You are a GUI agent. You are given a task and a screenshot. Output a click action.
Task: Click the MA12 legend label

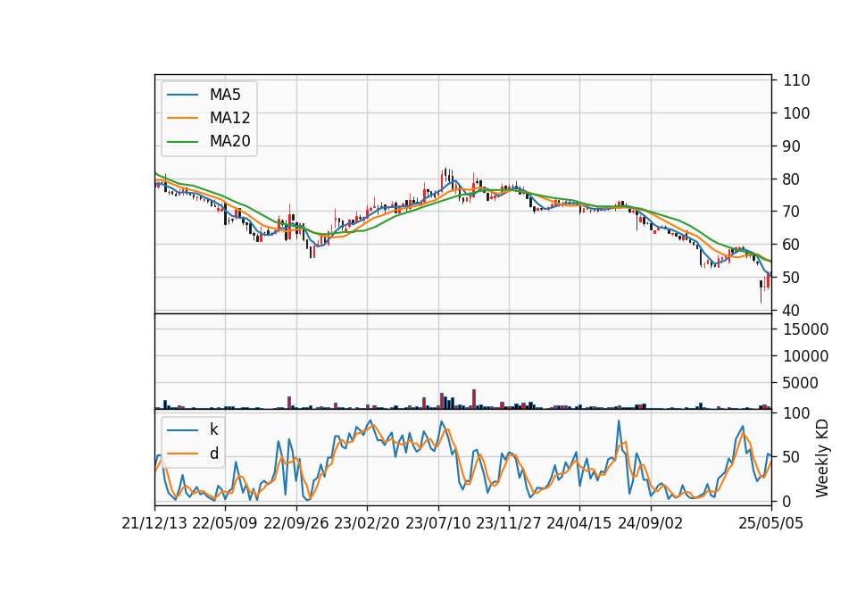tap(229, 118)
